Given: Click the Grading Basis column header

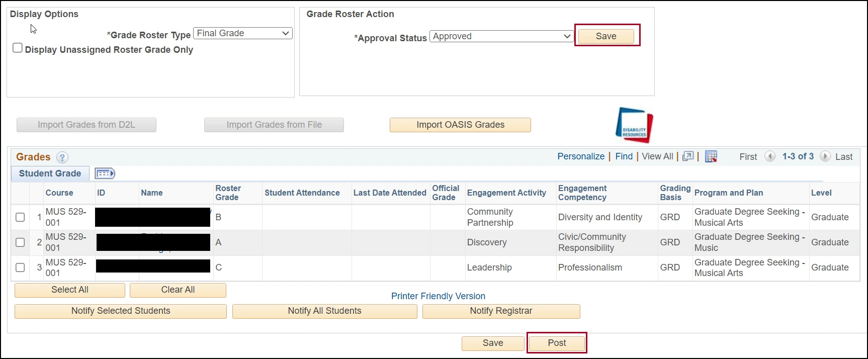Looking at the screenshot, I should (x=675, y=193).
